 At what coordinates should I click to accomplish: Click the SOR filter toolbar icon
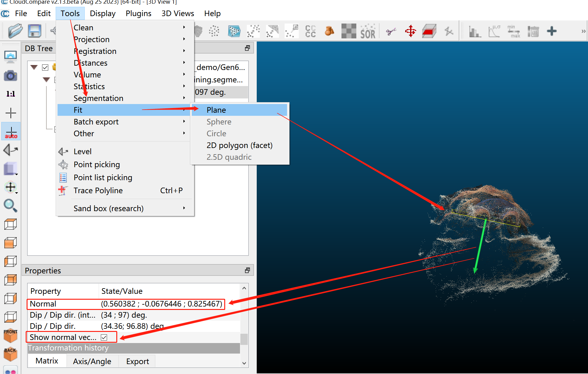[368, 31]
